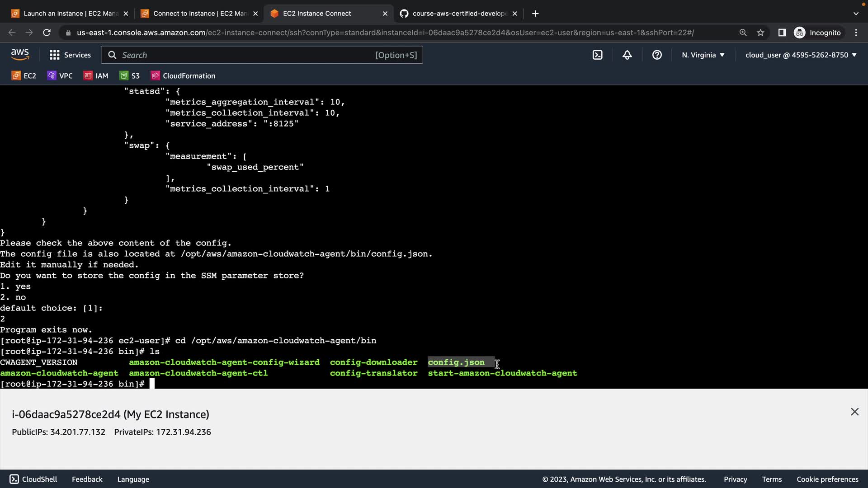Open the notifications bell icon
This screenshot has height=488, width=868.
point(627,55)
